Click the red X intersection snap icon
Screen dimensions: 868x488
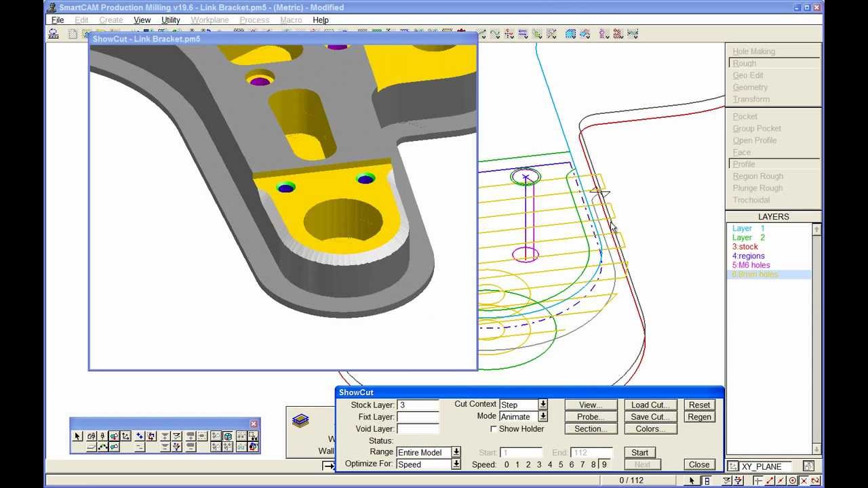(x=804, y=481)
